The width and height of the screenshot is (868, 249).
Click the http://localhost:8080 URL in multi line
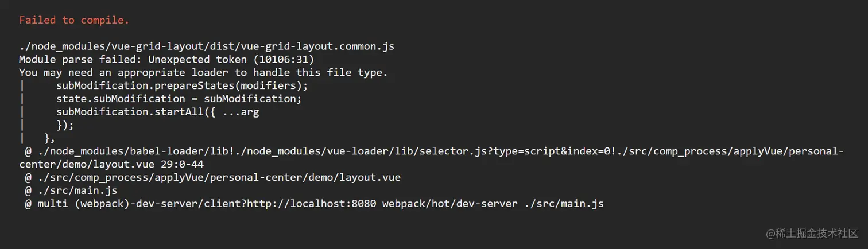pos(312,204)
